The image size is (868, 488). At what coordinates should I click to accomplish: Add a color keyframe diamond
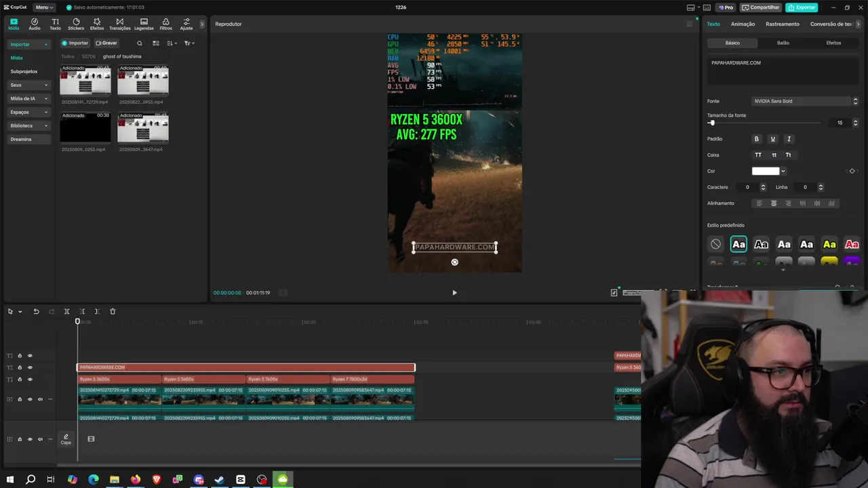(852, 171)
